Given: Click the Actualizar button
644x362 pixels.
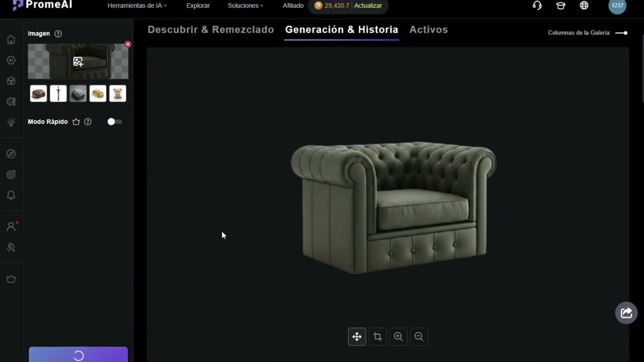Looking at the screenshot, I should click(368, 6).
